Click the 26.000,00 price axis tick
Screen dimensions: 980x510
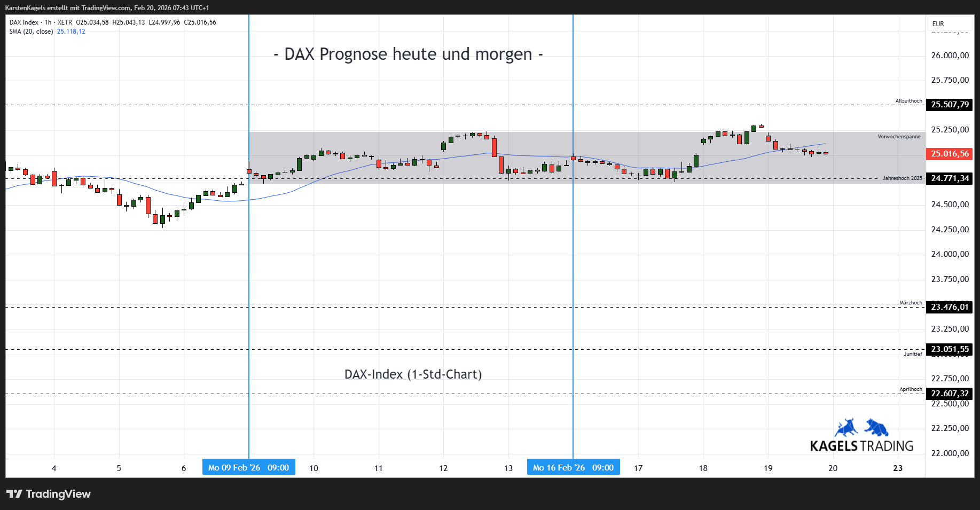950,56
